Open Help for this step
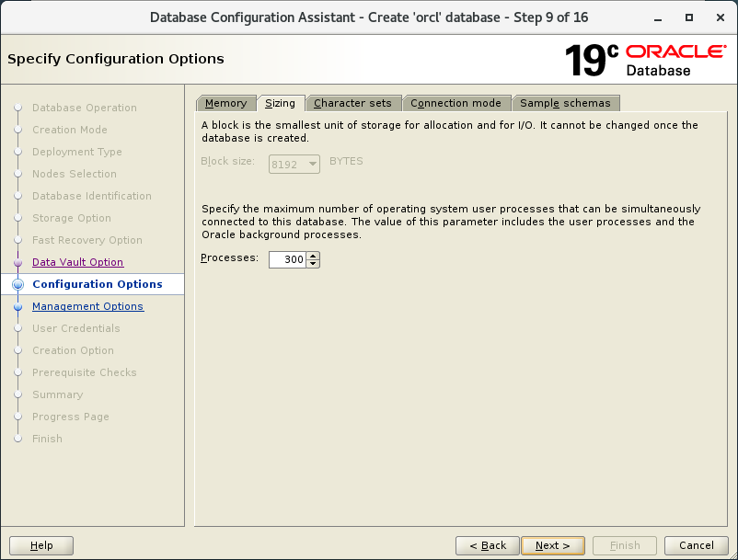 pos(40,545)
